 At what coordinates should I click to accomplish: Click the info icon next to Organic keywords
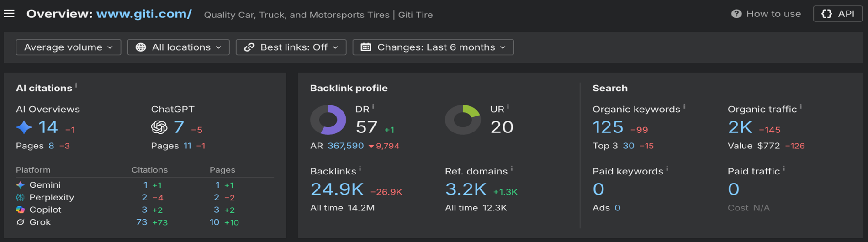coord(684,106)
